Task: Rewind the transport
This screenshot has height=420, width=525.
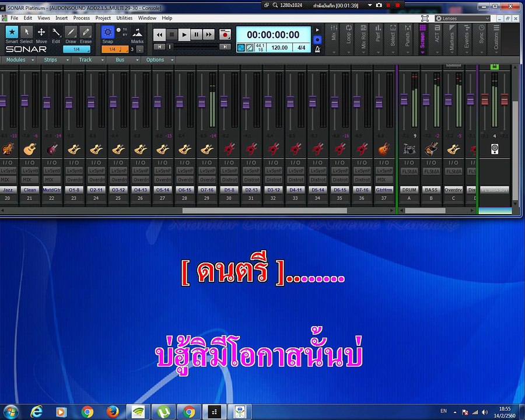Action: click(159, 34)
